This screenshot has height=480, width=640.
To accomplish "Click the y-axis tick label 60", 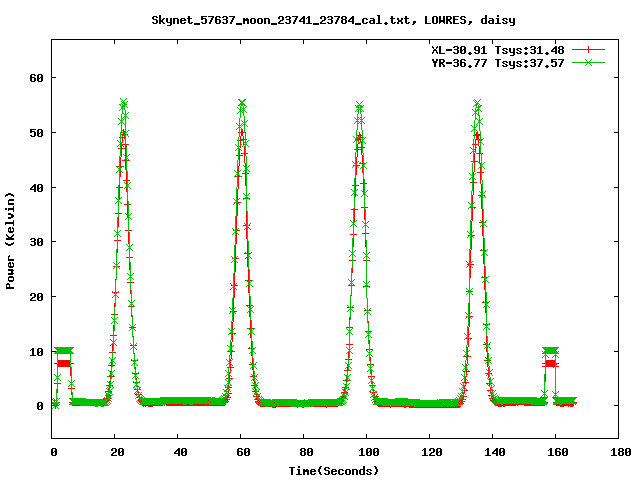I will tap(36, 78).
